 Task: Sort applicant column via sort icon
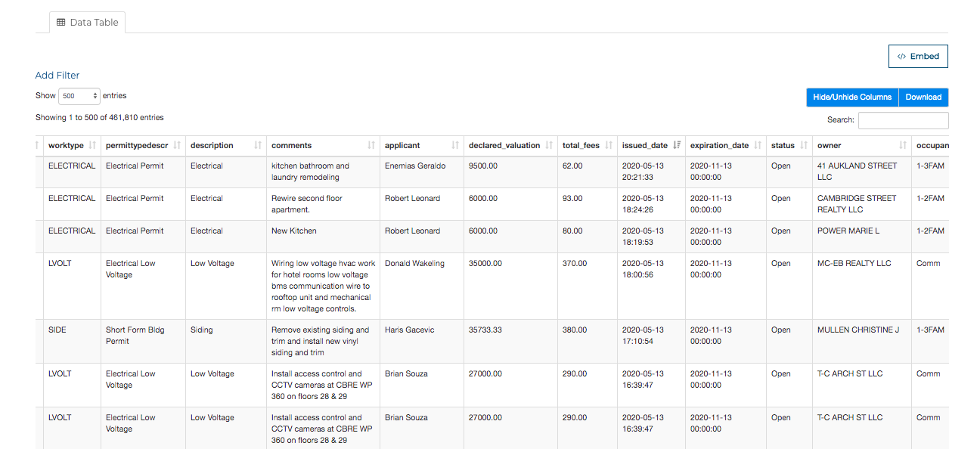455,145
